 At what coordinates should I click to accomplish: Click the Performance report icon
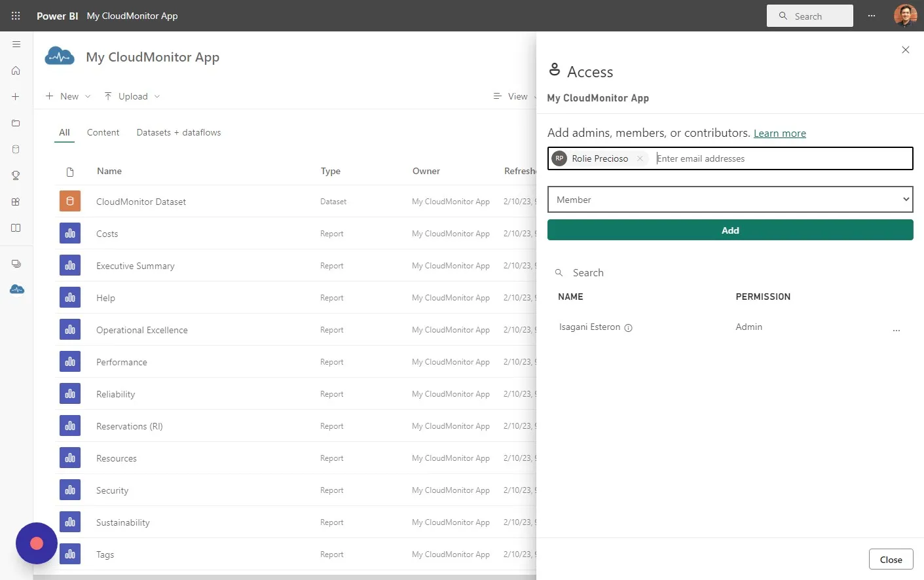click(x=70, y=361)
